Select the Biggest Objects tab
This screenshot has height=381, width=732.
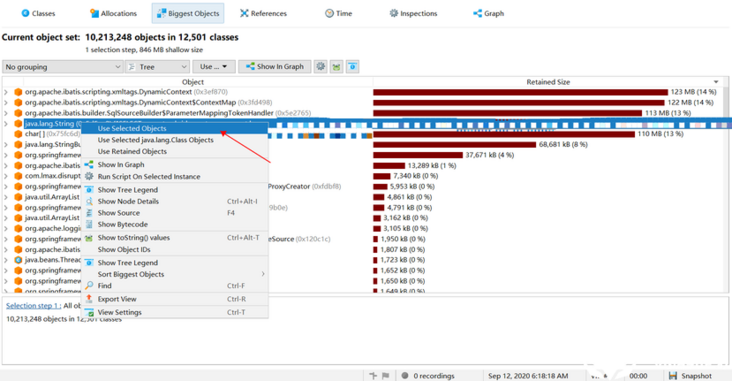click(188, 14)
